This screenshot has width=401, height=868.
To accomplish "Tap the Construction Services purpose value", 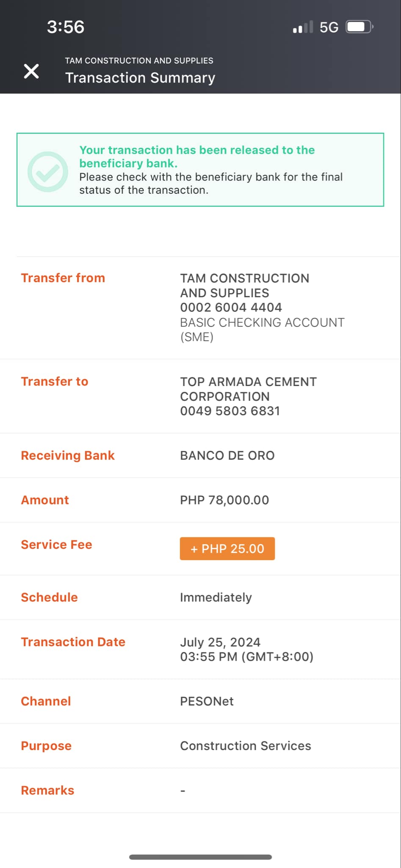I will 246,746.
